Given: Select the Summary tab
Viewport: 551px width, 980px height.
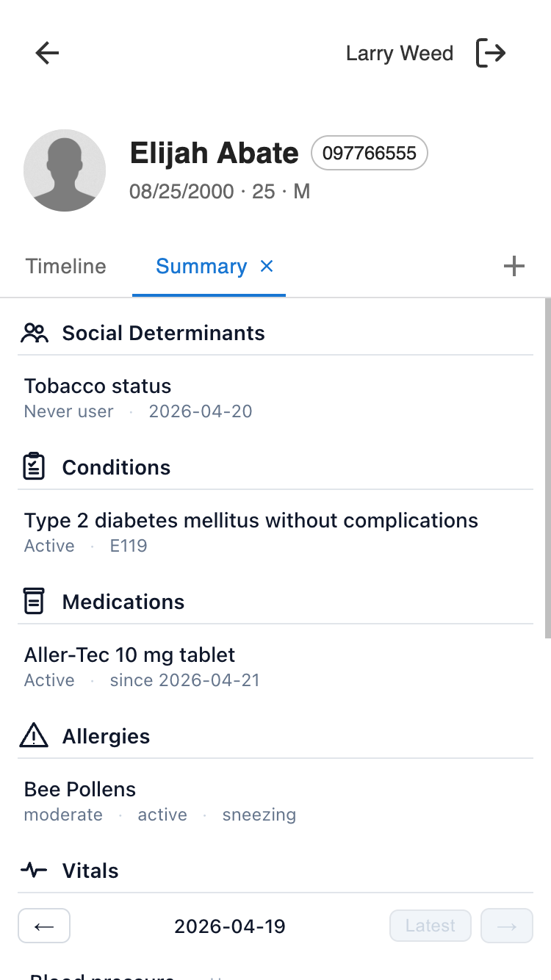Looking at the screenshot, I should point(201,266).
